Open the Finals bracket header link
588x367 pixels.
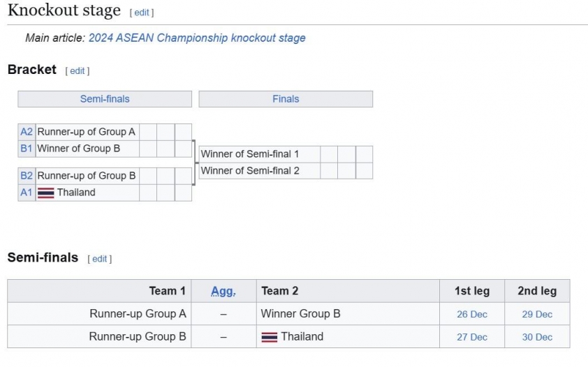(286, 99)
